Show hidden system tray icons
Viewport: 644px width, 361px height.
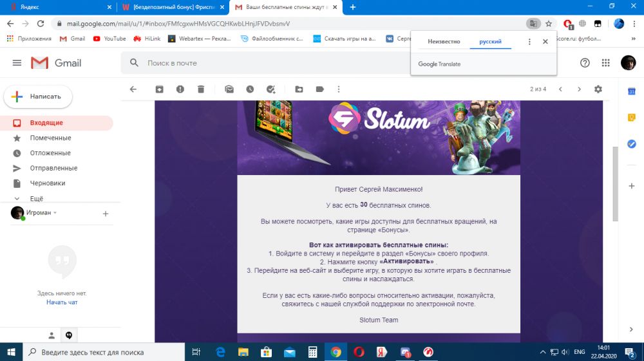point(542,352)
